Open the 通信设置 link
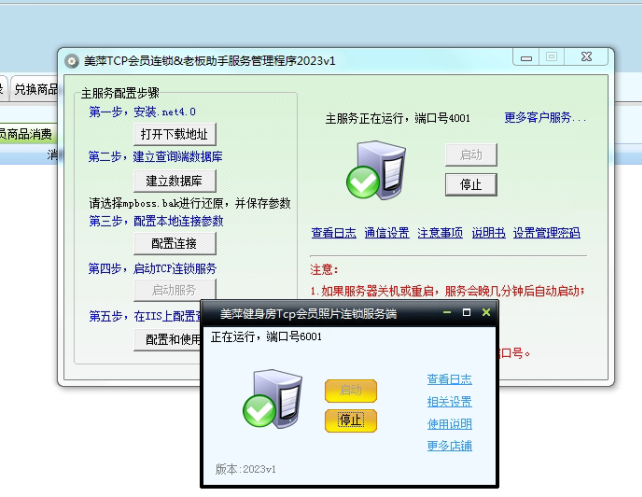 point(386,233)
